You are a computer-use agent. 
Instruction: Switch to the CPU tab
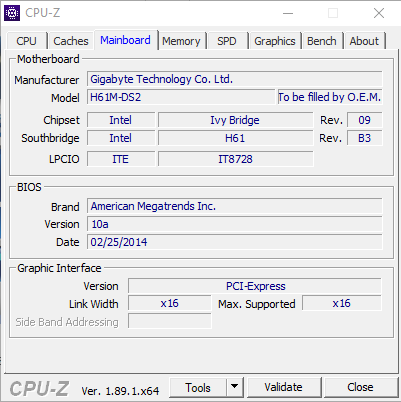[x=26, y=41]
